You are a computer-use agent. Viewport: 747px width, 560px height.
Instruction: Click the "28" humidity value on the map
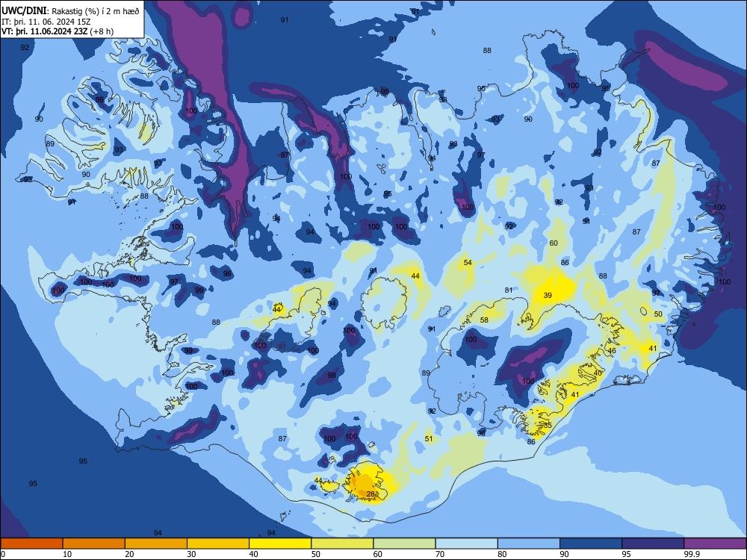[371, 494]
